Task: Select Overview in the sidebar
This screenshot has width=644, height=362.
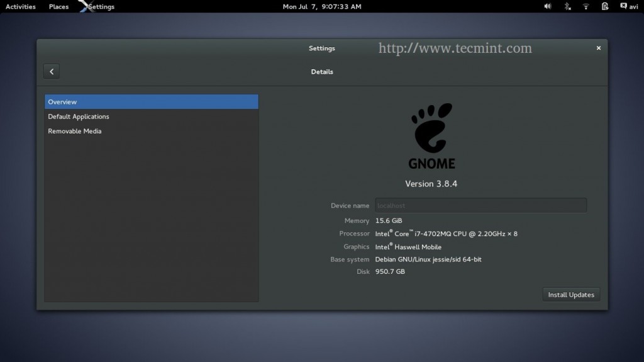Action: pos(151,102)
